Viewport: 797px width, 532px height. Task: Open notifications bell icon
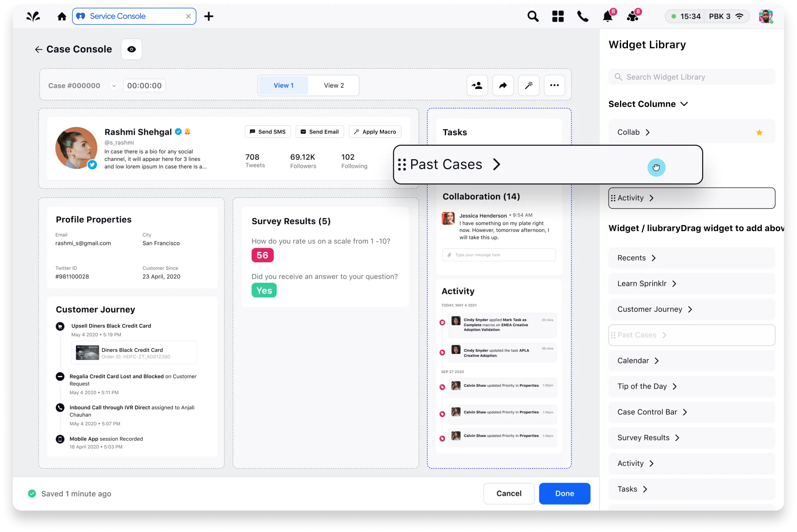[608, 16]
